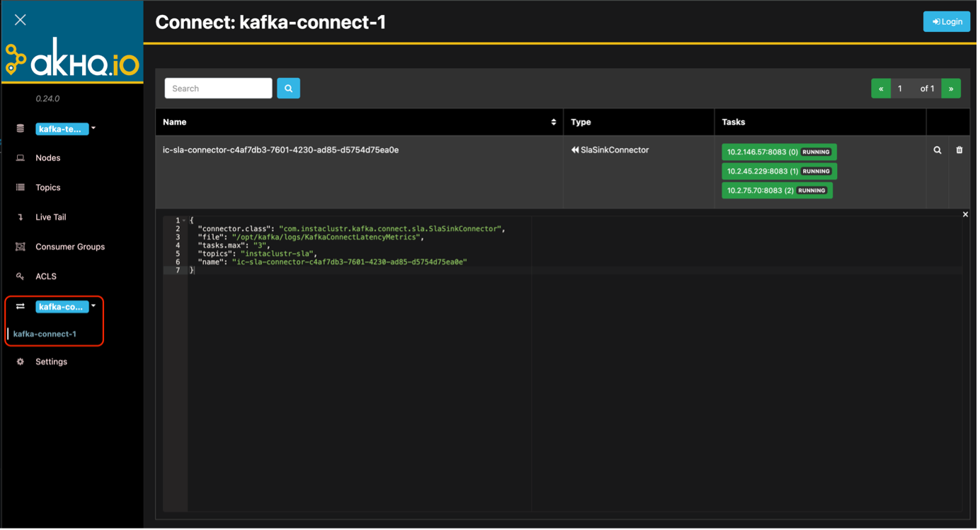Select kafka-connect-1 in sidebar
980x530 pixels.
[x=45, y=334]
